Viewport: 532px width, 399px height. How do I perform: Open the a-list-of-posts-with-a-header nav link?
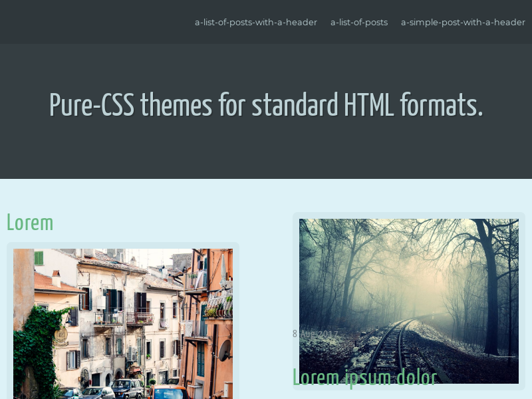255,22
